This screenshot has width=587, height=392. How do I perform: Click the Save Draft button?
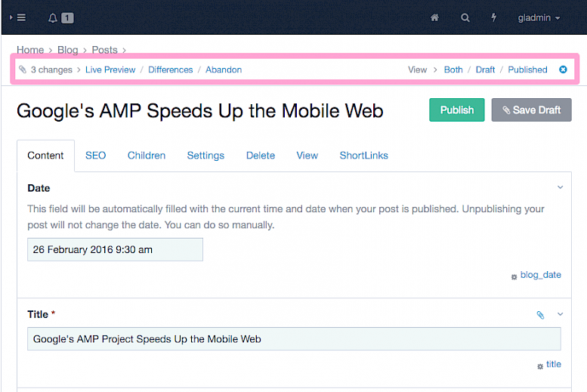[x=531, y=110]
